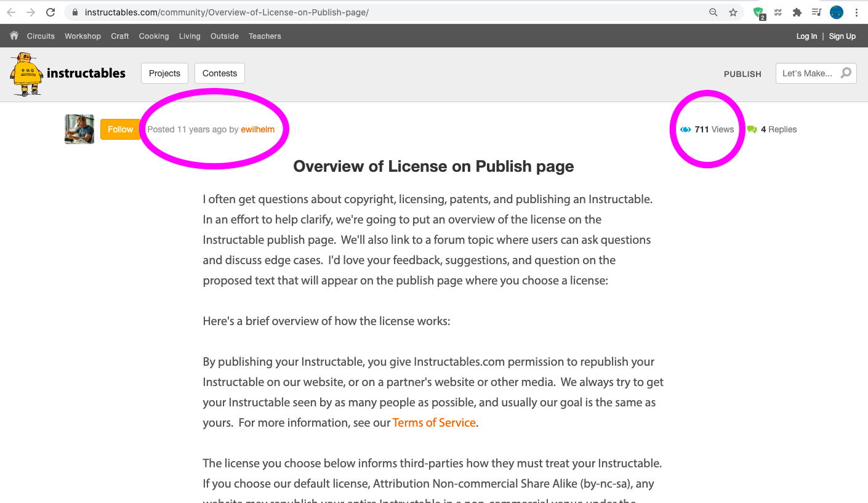Click the media control playlist icon
868x503 pixels.
(817, 12)
